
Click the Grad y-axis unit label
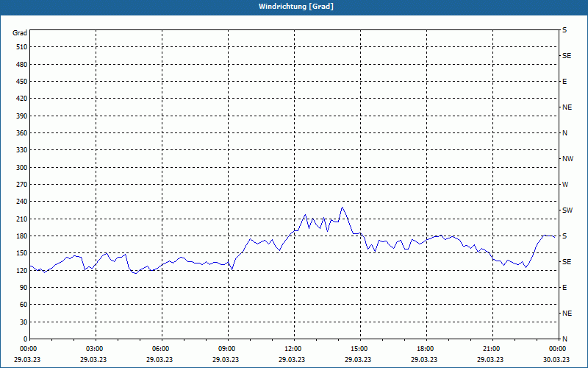click(x=20, y=33)
